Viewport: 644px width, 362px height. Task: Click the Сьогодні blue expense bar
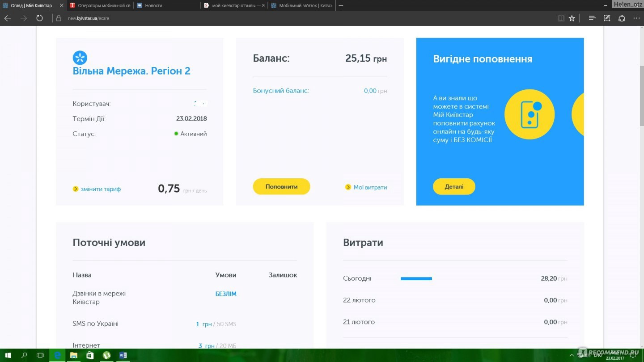416,278
